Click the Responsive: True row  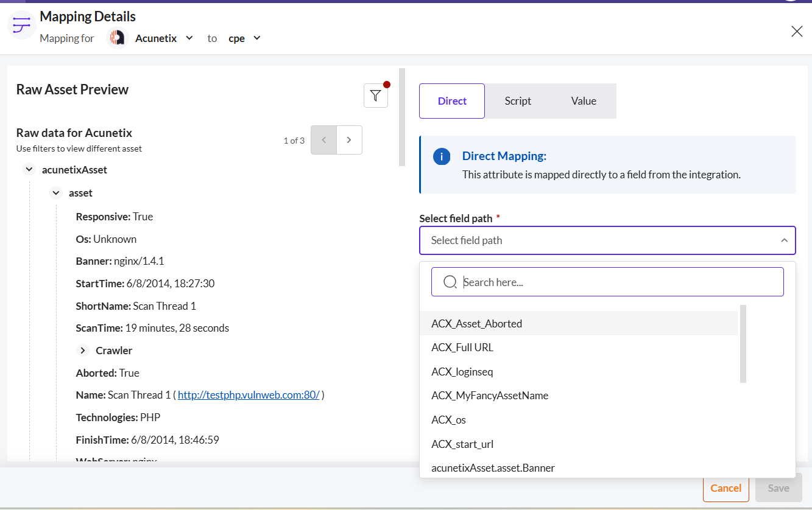(115, 217)
